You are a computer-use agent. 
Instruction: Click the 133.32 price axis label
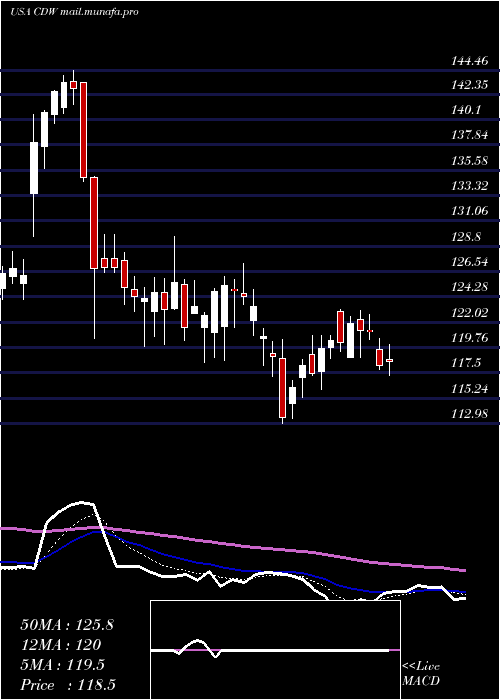tap(469, 186)
